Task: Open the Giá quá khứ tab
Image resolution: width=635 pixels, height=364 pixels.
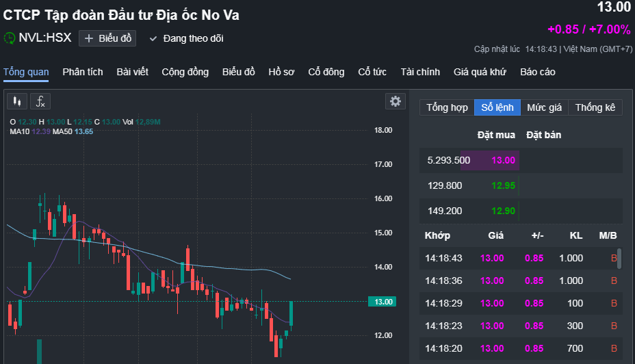Action: (480, 72)
